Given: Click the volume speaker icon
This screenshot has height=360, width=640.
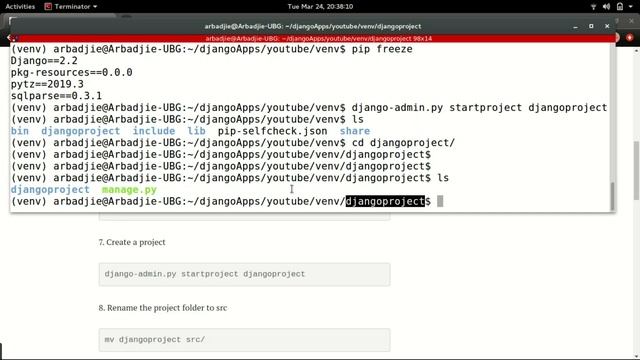Looking at the screenshot, I should (606, 7).
